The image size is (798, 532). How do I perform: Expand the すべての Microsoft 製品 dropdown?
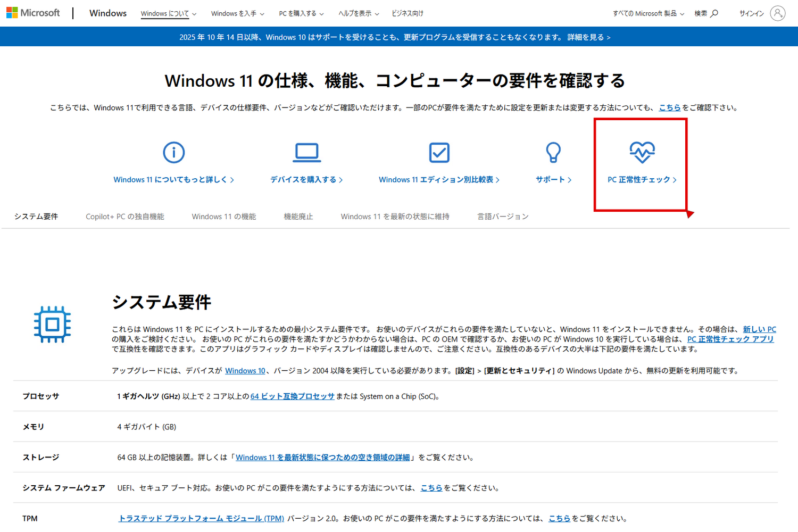[645, 14]
